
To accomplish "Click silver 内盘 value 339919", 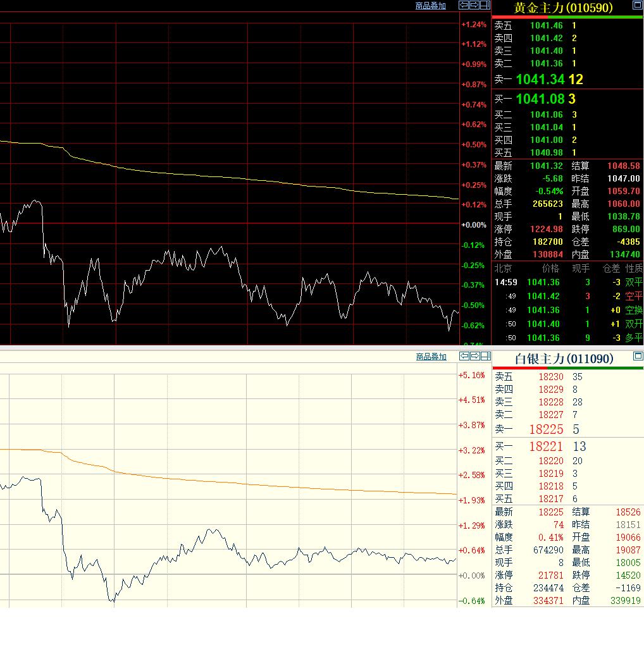I will (626, 601).
